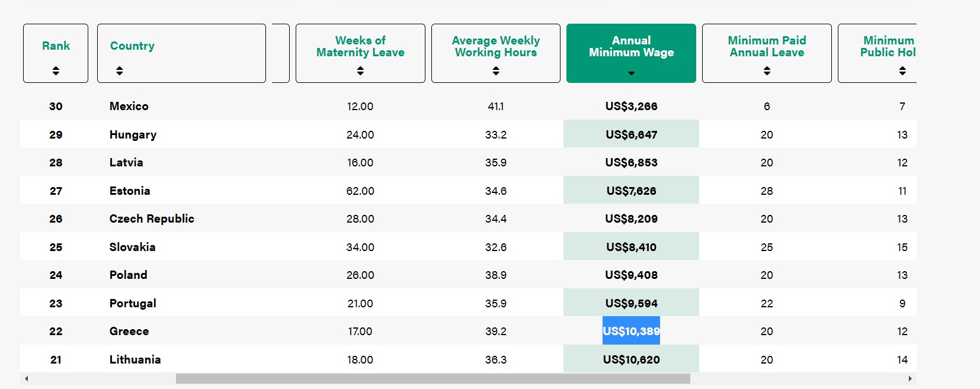
Task: Click US$8,209 wage cell for Czech Republic
Action: [631, 218]
